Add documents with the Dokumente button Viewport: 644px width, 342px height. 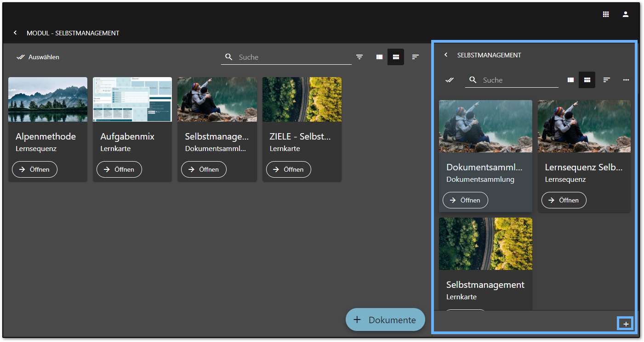coord(385,320)
